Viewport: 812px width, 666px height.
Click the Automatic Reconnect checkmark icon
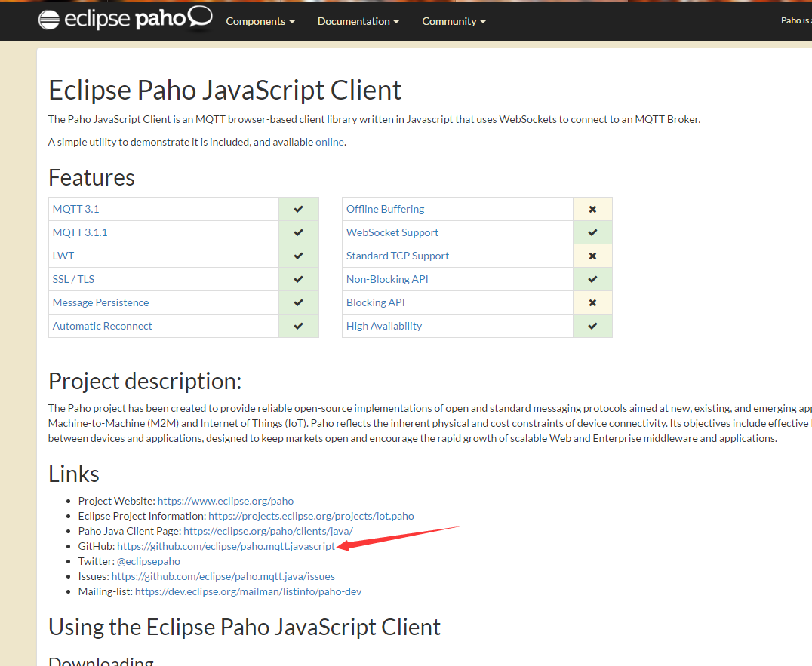click(298, 326)
